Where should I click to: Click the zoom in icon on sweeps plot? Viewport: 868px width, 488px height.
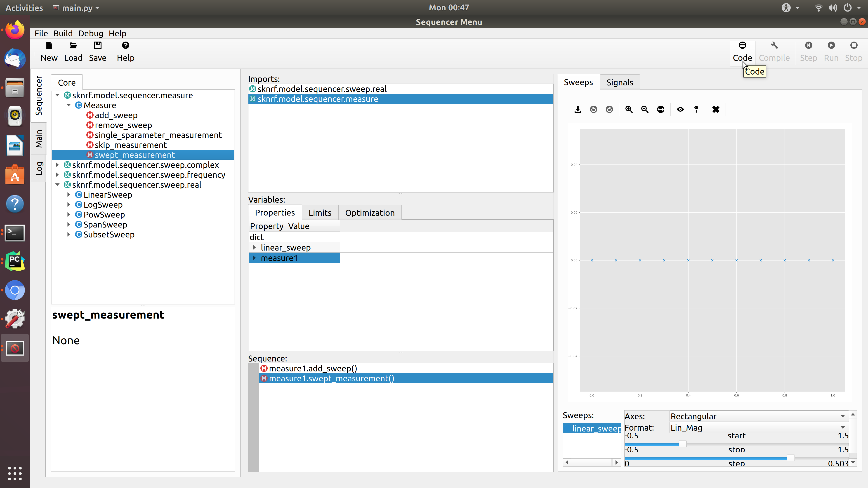(x=629, y=109)
